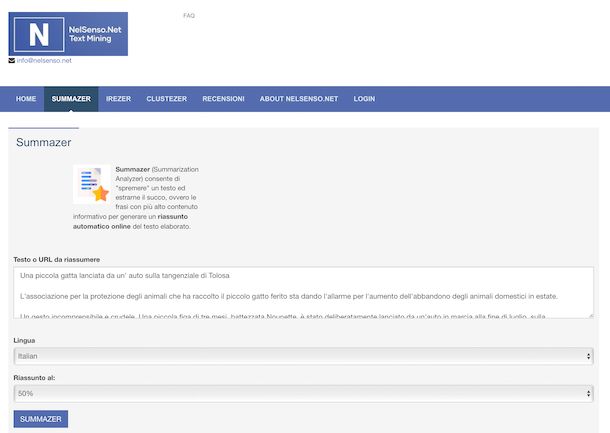The height and width of the screenshot is (433, 610).
Task: Click the SUMMAZER submit button
Action: click(x=41, y=419)
